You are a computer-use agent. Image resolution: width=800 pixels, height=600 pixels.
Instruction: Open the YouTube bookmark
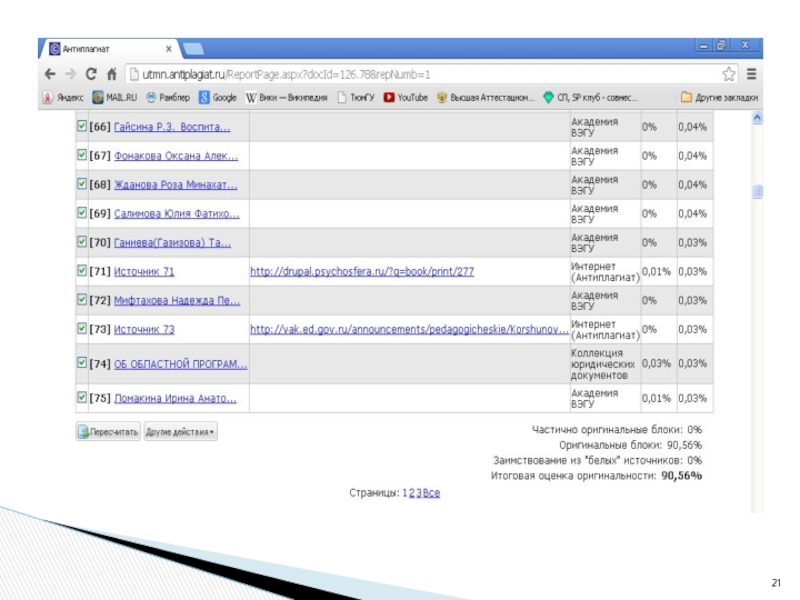pos(406,97)
